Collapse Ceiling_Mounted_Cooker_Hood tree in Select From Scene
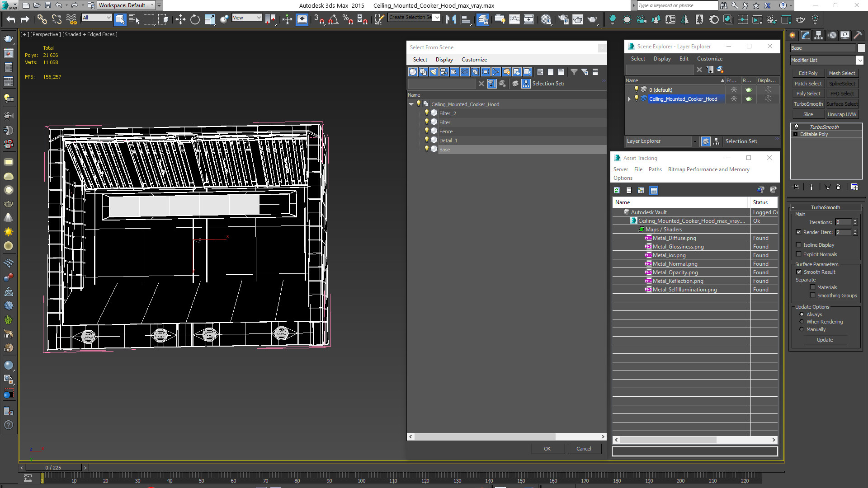Viewport: 868px width, 488px height. pyautogui.click(x=411, y=104)
